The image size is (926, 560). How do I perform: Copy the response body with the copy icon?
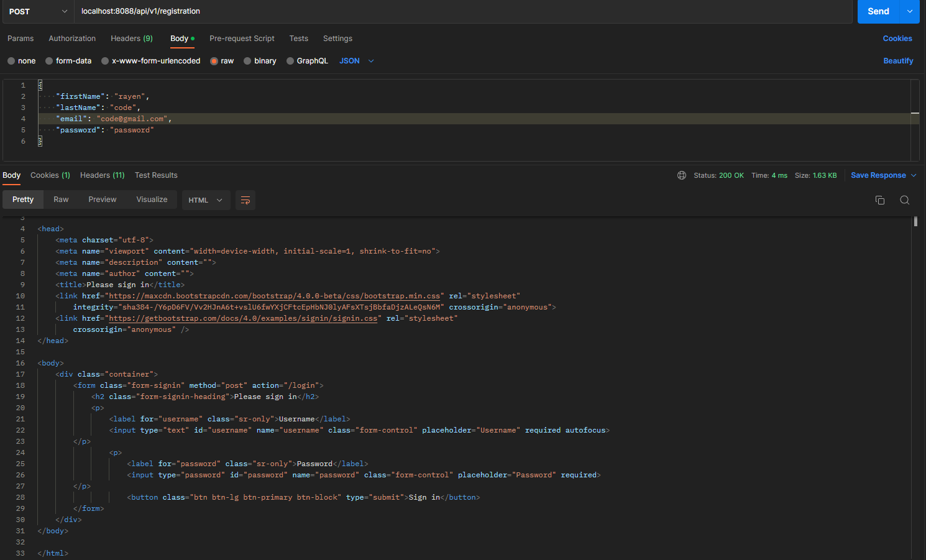point(880,200)
